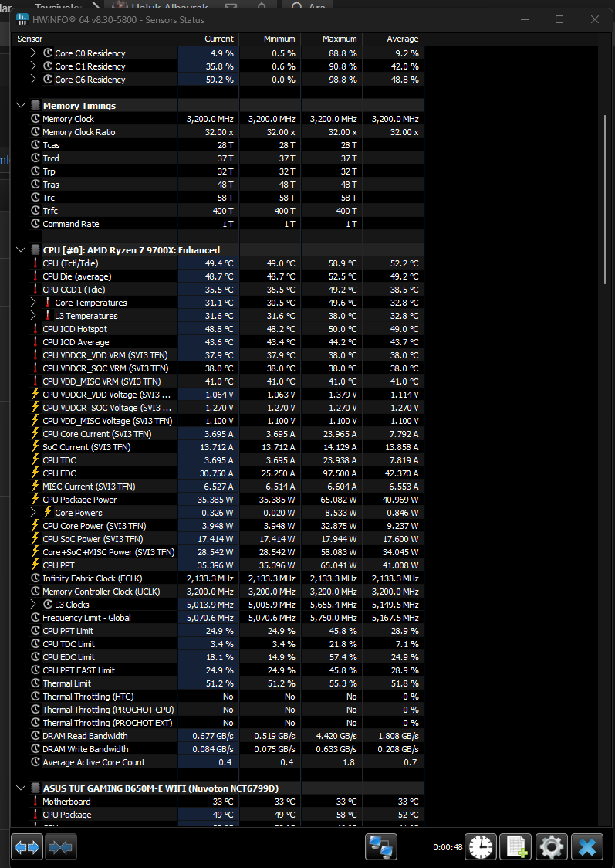615x868 pixels.
Task: Click the Minimum column header
Action: 270,39
